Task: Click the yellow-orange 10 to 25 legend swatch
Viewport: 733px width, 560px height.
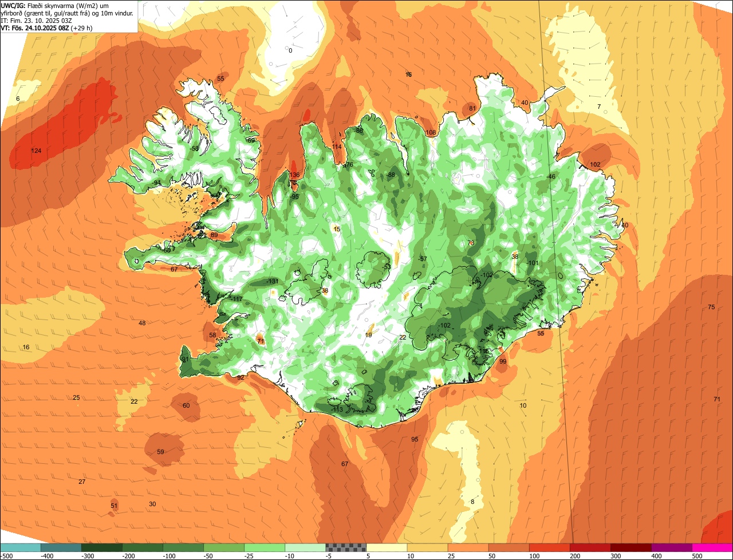Action: pyautogui.click(x=427, y=547)
